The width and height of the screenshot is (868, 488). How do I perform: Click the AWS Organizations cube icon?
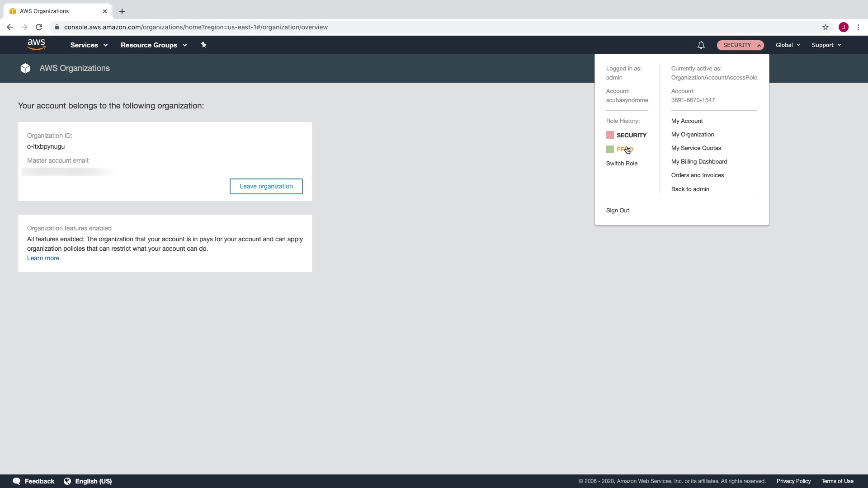click(25, 68)
